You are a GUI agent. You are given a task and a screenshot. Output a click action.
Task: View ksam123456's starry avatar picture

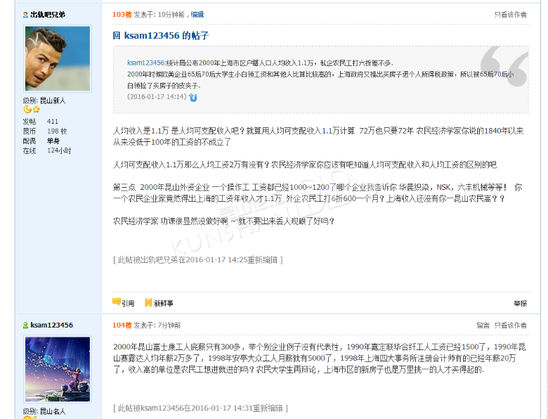57,369
